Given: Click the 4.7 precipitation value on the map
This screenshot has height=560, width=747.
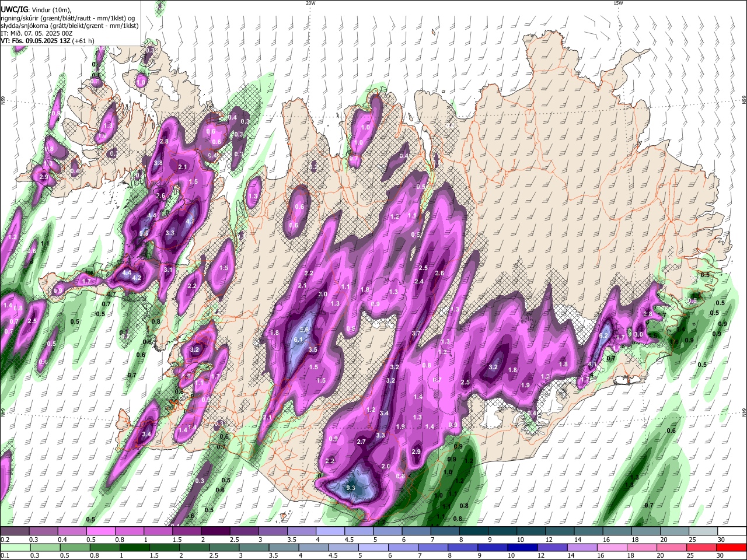Looking at the screenshot, I should click(x=190, y=222).
